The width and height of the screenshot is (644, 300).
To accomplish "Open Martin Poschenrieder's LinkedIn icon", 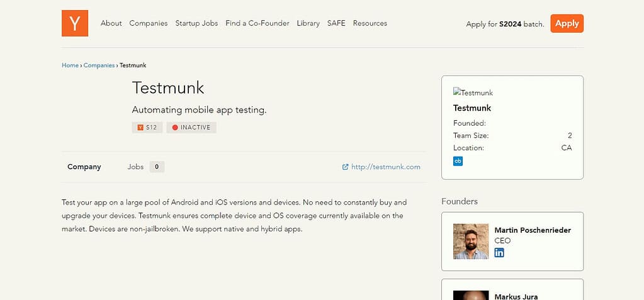I will 499,252.
